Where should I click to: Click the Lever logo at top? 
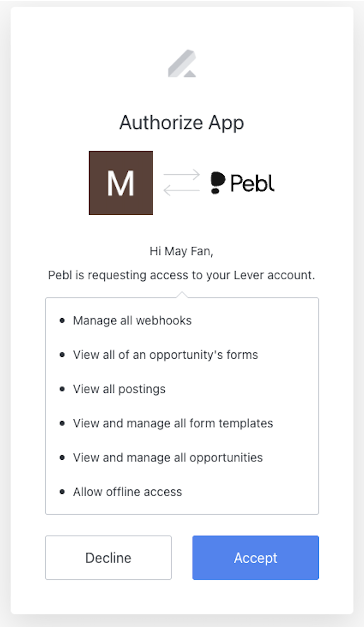tap(182, 64)
